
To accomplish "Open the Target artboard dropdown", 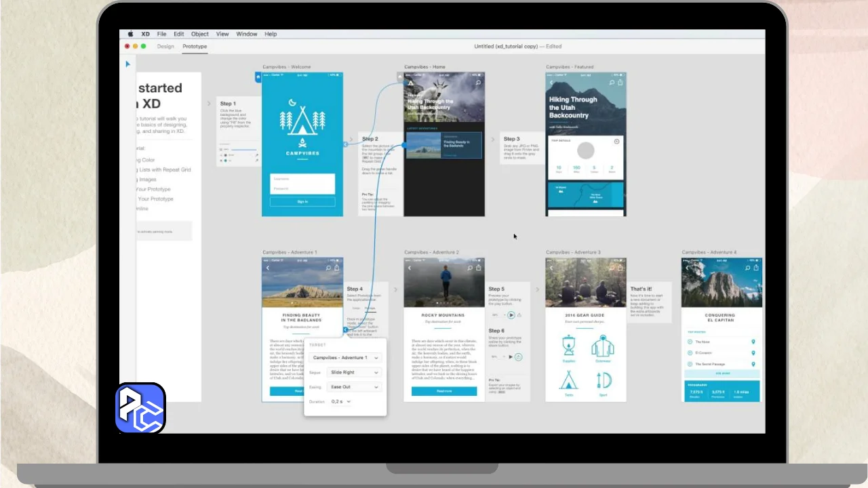I will (x=345, y=357).
